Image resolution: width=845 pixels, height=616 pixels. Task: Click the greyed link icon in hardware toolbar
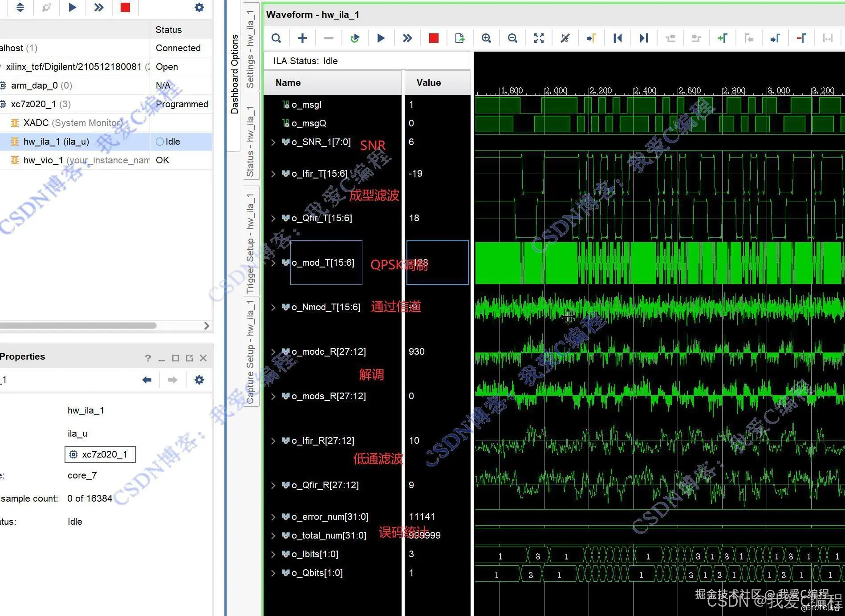tap(46, 7)
